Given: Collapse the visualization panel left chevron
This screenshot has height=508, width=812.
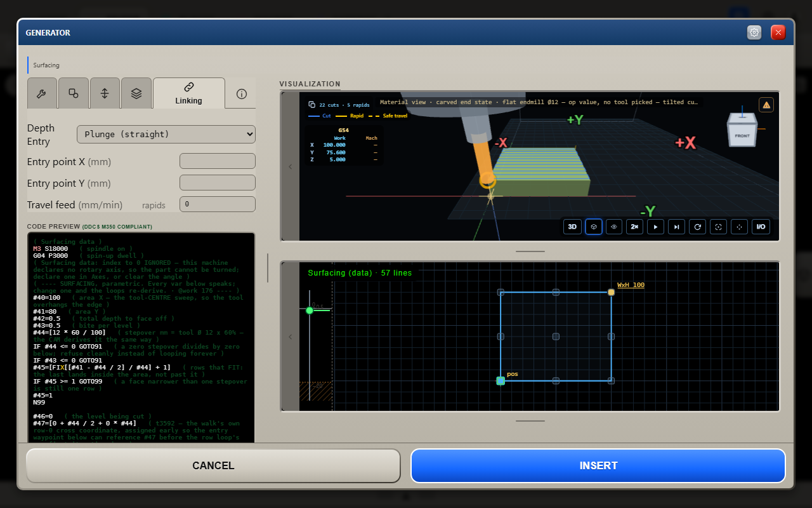Looking at the screenshot, I should (x=291, y=167).
